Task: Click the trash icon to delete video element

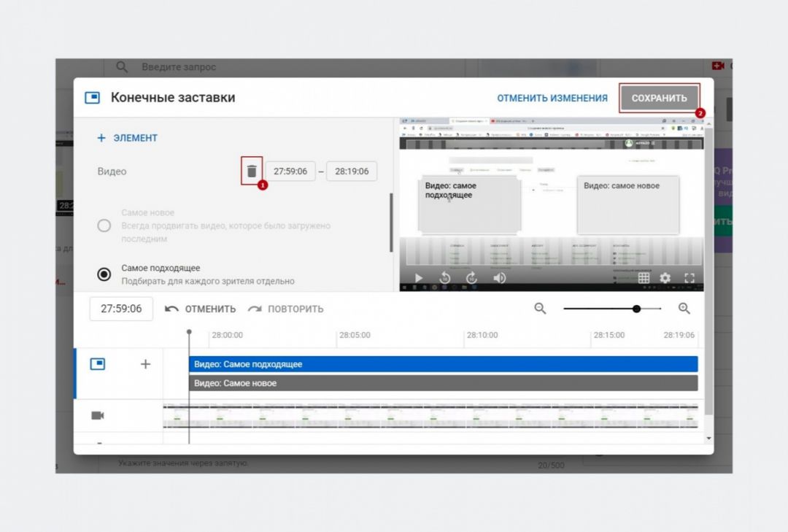Action: (x=252, y=171)
